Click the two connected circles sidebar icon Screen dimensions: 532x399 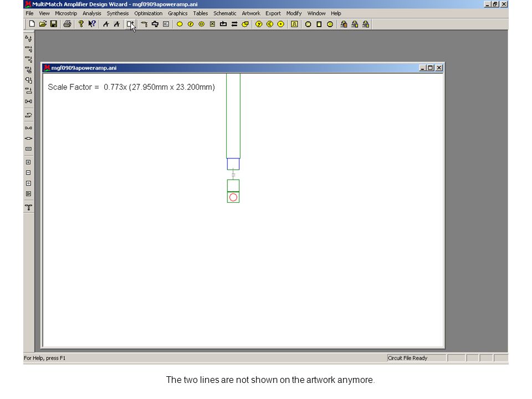coord(28,128)
